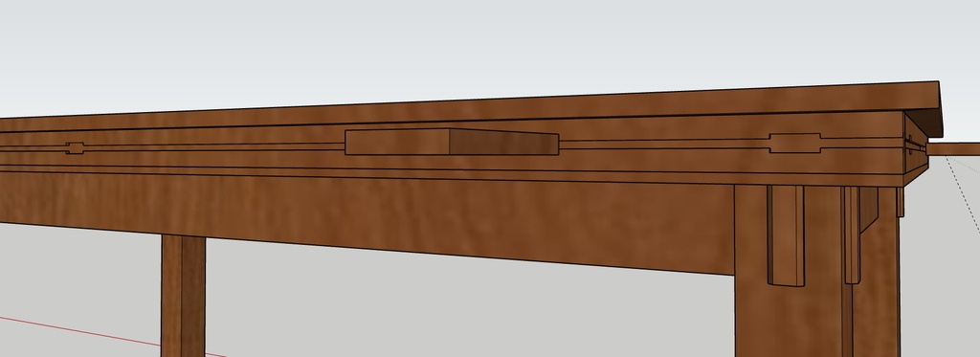Viewport: 980px width, 357px height.
Task: Select the small butterfly key at left
Action: (x=75, y=148)
